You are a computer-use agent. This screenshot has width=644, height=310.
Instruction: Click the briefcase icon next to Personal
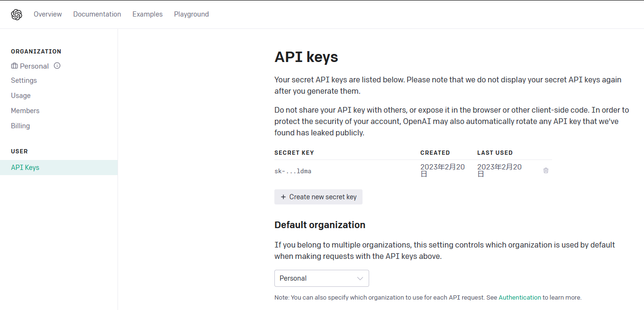[x=14, y=66]
